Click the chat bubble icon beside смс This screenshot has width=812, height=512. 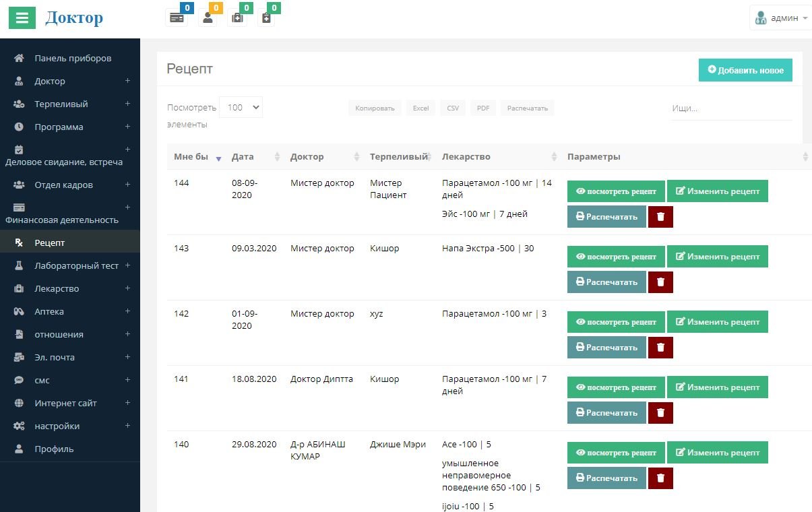coord(19,380)
